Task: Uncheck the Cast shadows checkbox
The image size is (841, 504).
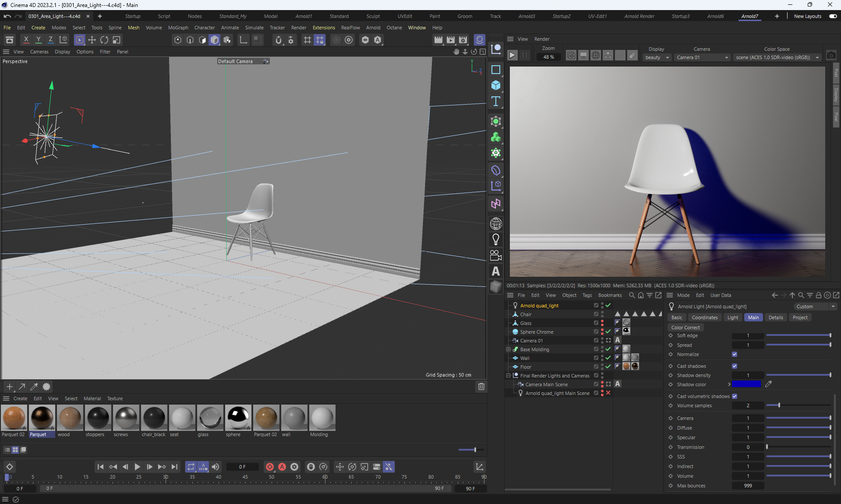Action: [735, 366]
